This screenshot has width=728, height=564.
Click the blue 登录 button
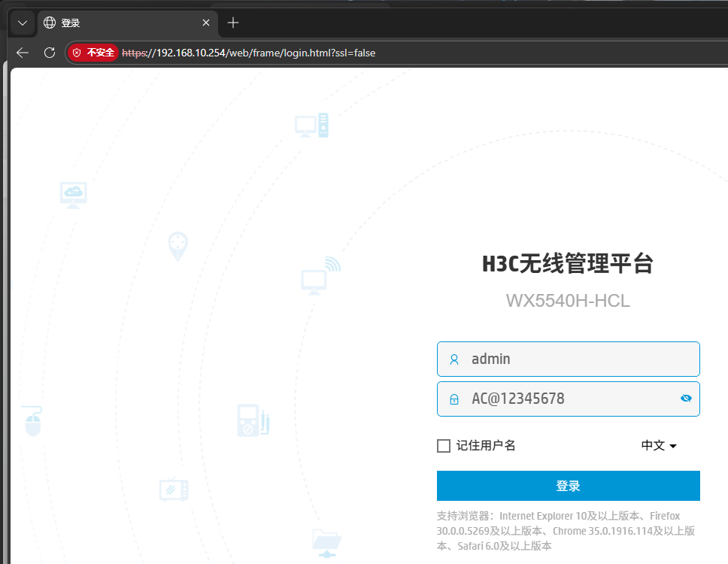click(569, 486)
